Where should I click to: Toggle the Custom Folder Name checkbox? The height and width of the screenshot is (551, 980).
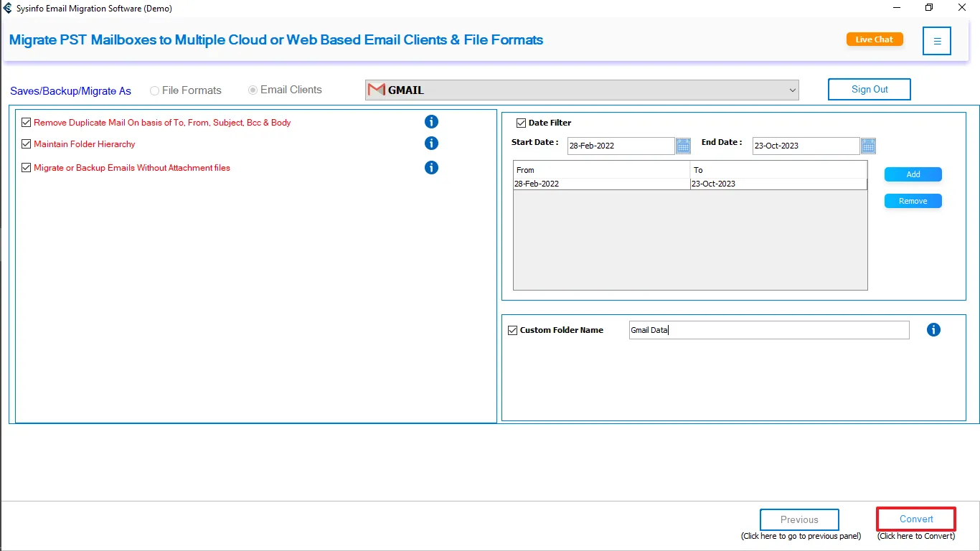pos(512,331)
